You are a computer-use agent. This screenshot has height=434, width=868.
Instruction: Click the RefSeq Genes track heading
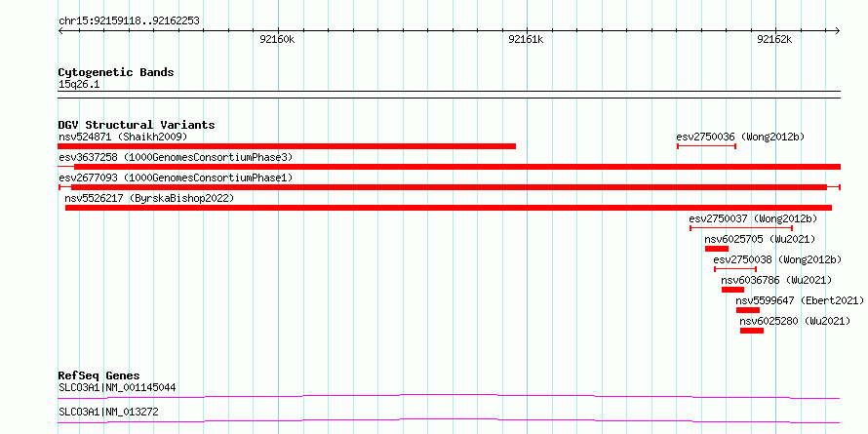click(99, 375)
